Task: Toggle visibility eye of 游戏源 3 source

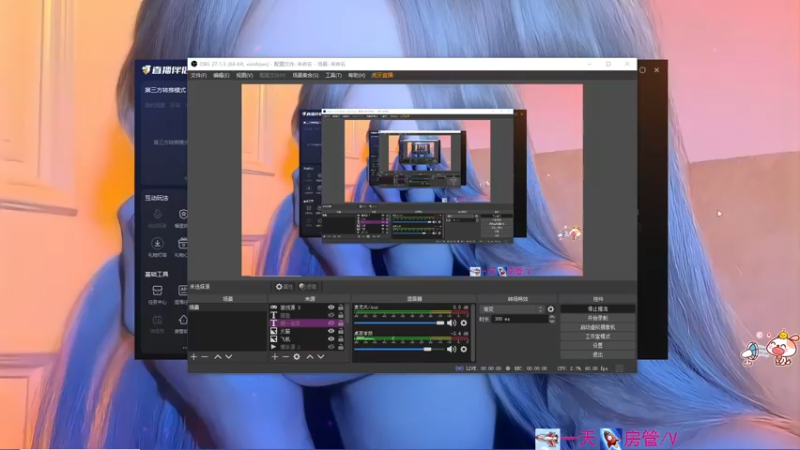Action: (331, 307)
